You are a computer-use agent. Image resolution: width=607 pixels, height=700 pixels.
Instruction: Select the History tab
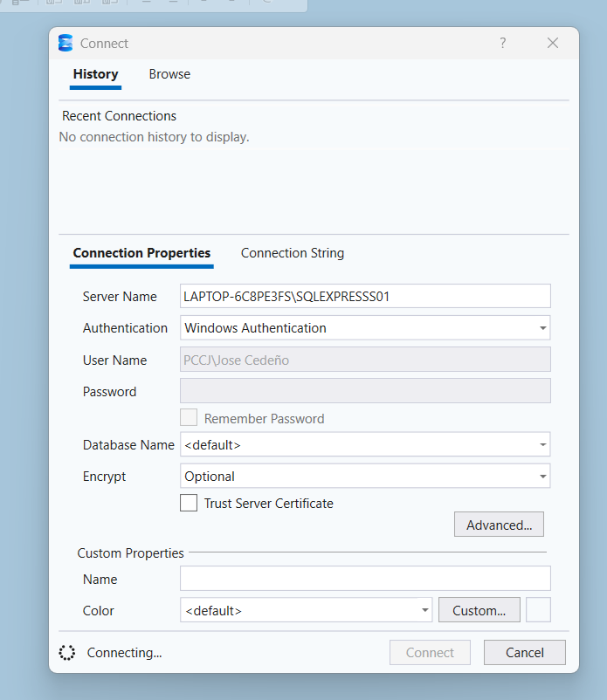point(95,74)
